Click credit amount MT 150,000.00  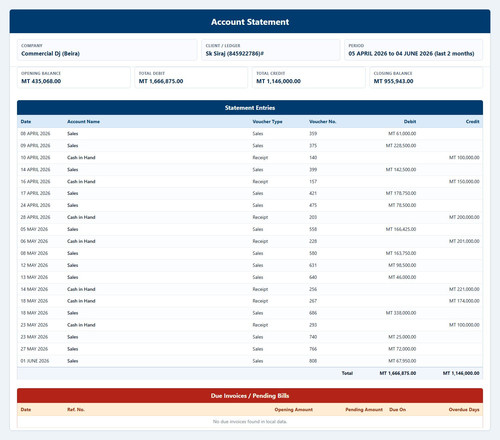[x=464, y=182]
